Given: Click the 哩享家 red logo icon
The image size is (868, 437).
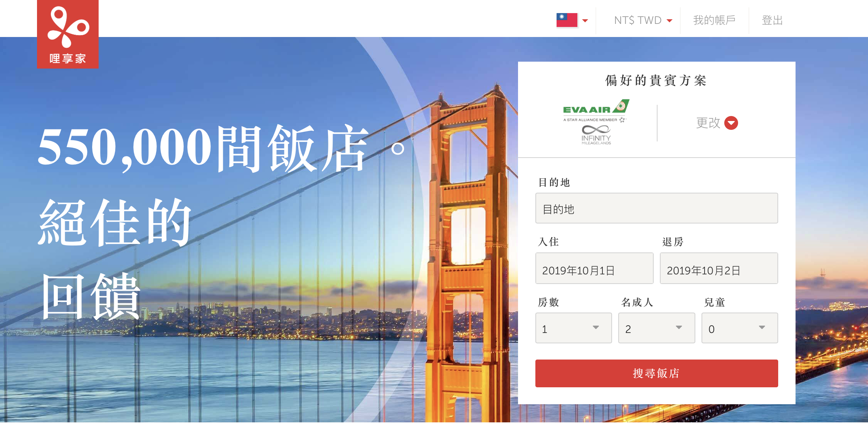Looking at the screenshot, I should click(68, 34).
